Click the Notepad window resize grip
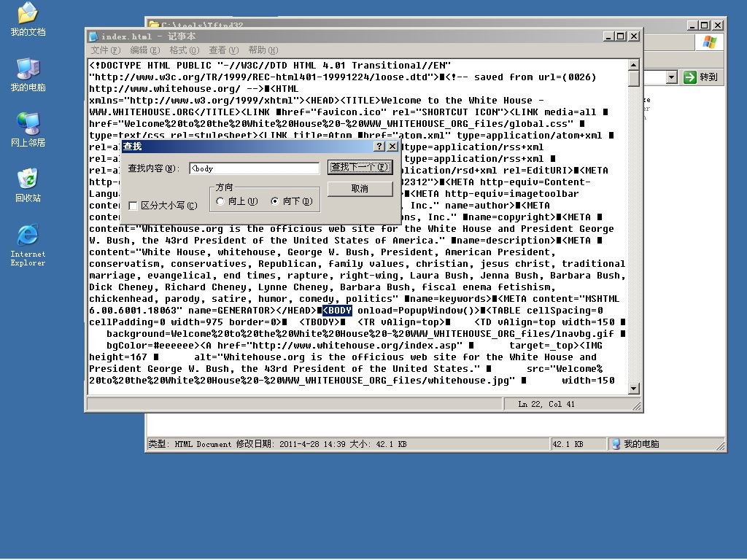This screenshot has height=560, width=747. pos(637,405)
